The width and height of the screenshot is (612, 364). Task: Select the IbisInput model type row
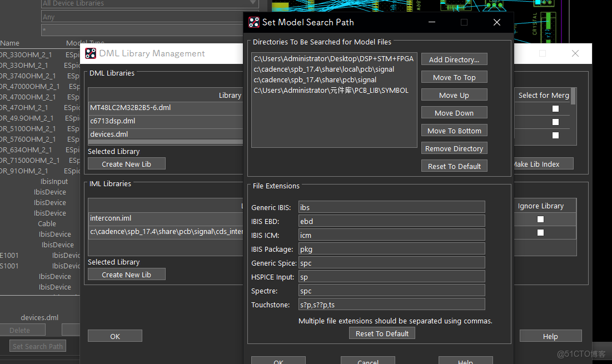[x=54, y=181]
